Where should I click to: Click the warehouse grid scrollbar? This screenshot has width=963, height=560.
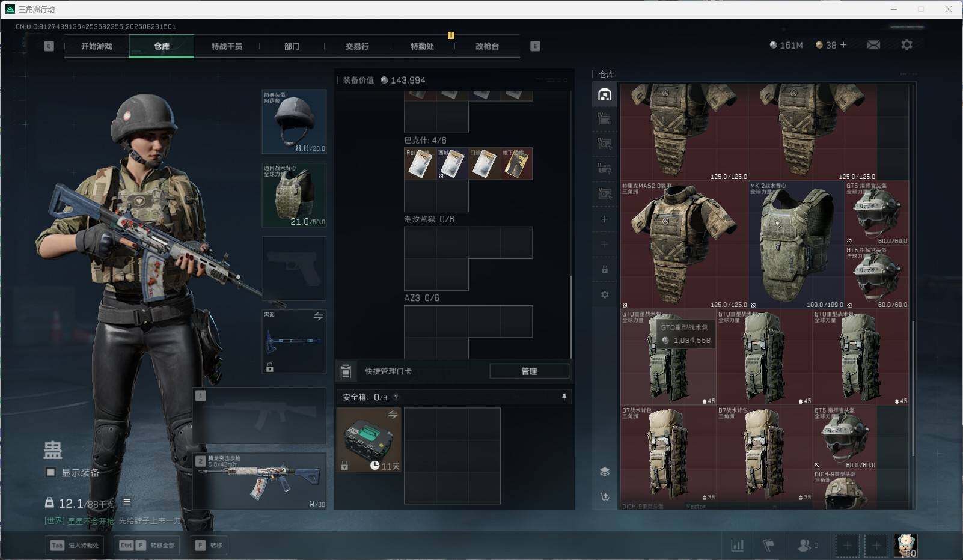click(x=913, y=388)
